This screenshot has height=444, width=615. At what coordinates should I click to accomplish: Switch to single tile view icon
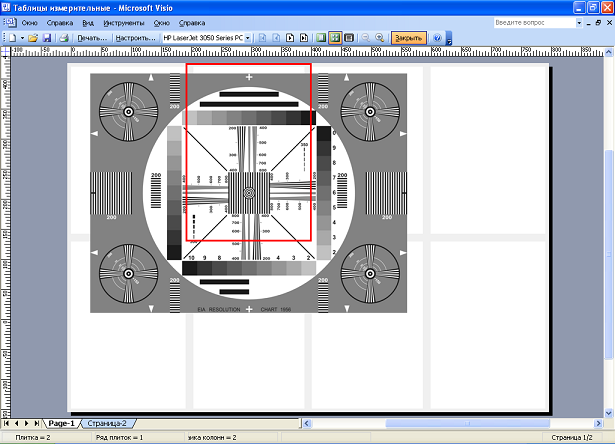pyautogui.click(x=321, y=38)
